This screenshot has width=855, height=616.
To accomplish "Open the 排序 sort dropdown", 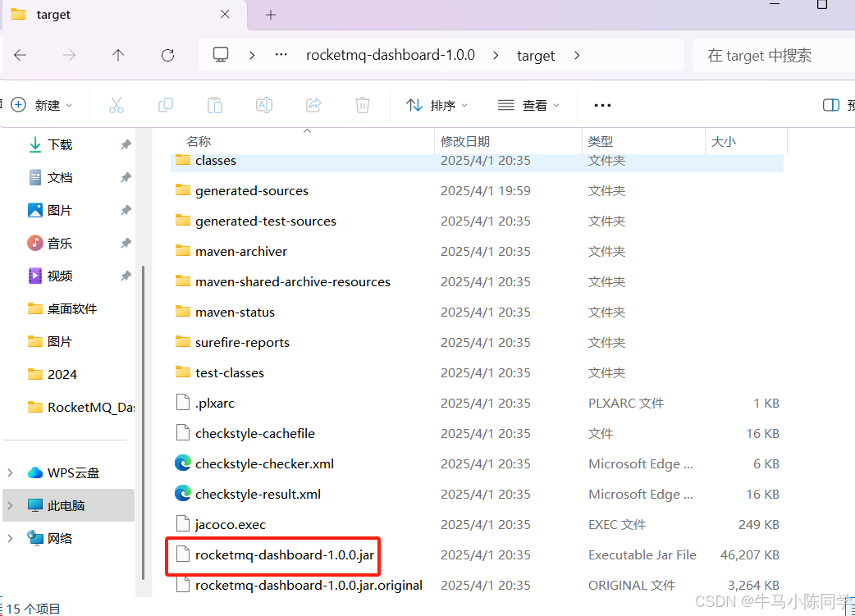I will pos(437,105).
